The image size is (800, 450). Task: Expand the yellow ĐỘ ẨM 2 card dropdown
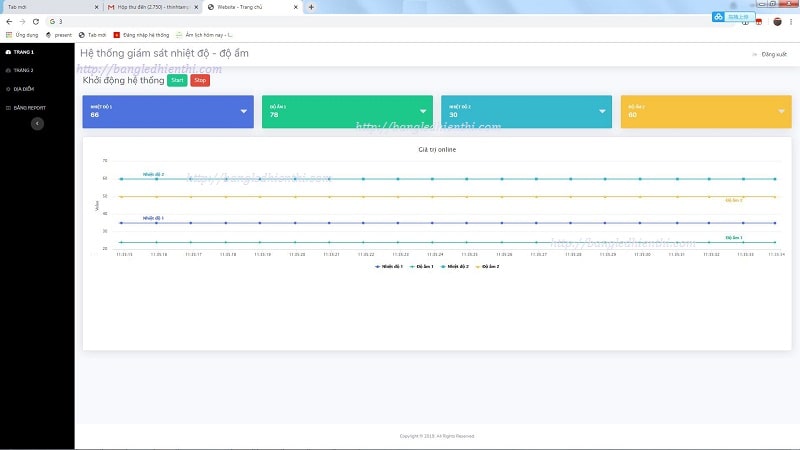click(781, 112)
